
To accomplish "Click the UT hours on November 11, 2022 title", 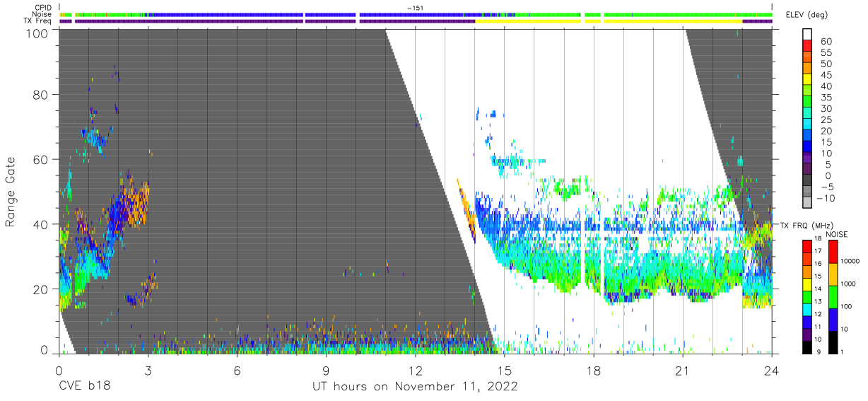I will point(416,387).
